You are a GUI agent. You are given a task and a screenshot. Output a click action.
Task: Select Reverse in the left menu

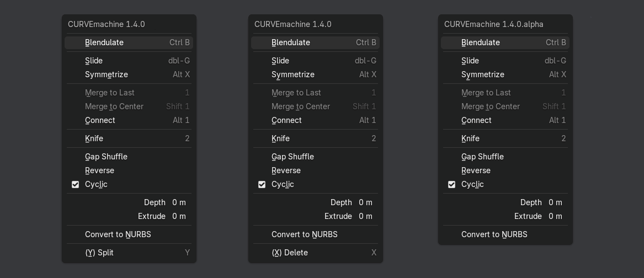pos(129,170)
